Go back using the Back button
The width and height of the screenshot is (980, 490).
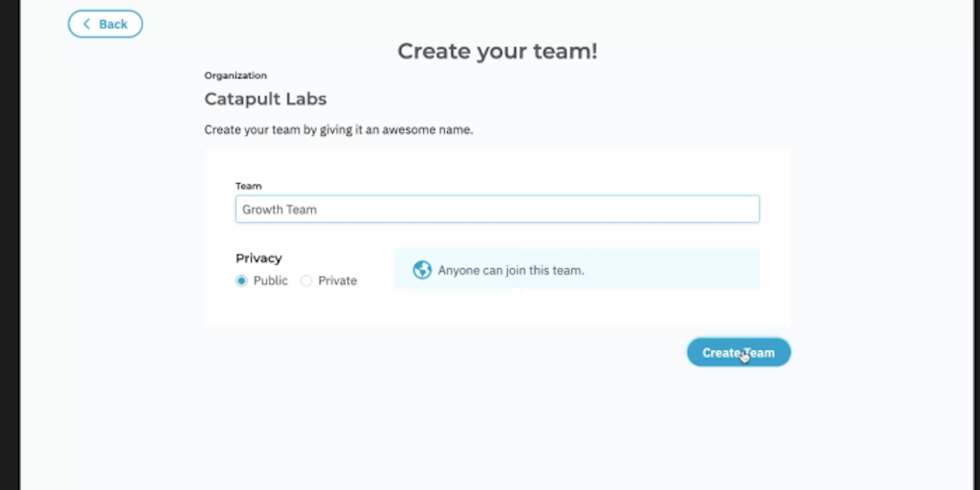[x=105, y=24]
